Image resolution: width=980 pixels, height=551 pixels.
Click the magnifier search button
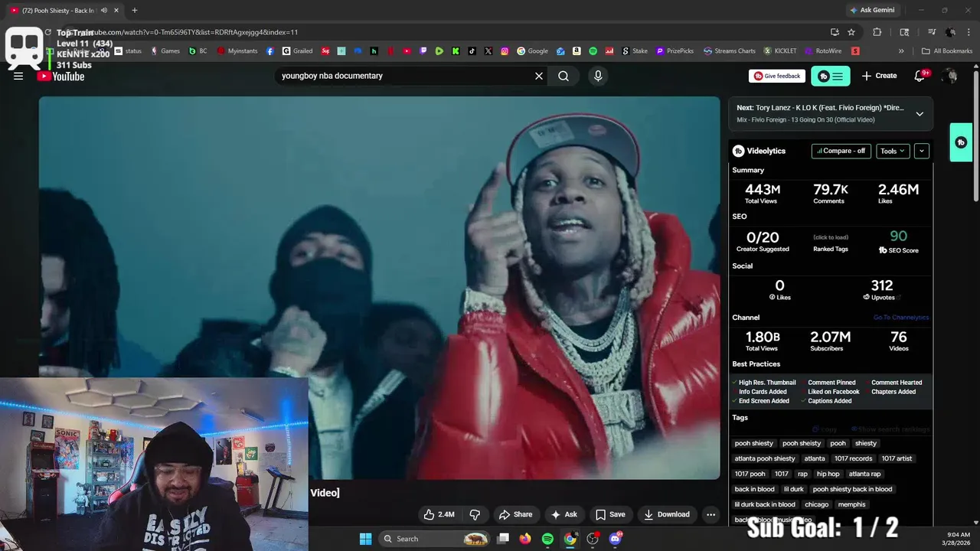pos(563,76)
